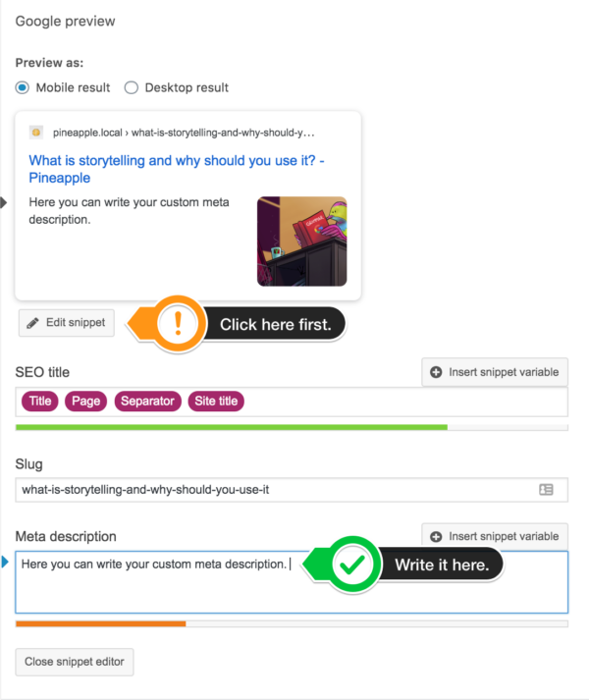
Task: Click the blue caret beside Meta description box
Action: tap(5, 562)
